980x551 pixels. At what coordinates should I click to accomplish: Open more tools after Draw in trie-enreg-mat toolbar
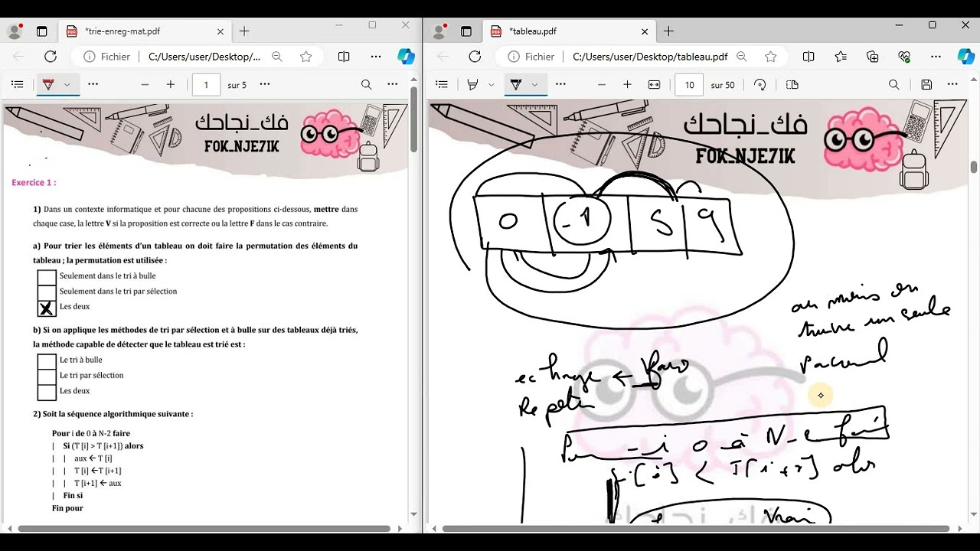point(93,85)
